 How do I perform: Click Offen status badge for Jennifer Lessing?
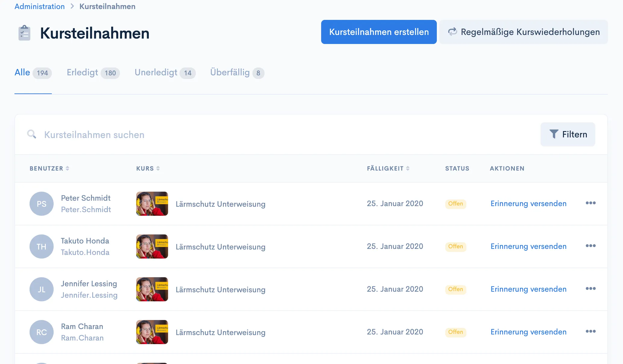(456, 289)
